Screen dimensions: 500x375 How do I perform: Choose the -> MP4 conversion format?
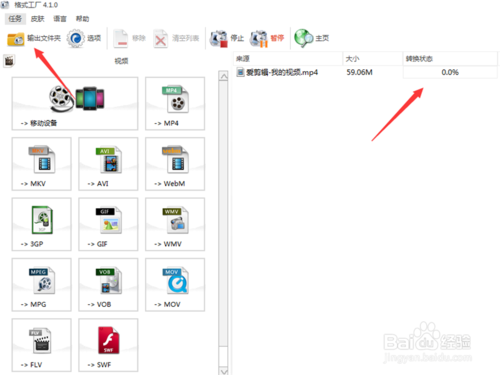175,104
